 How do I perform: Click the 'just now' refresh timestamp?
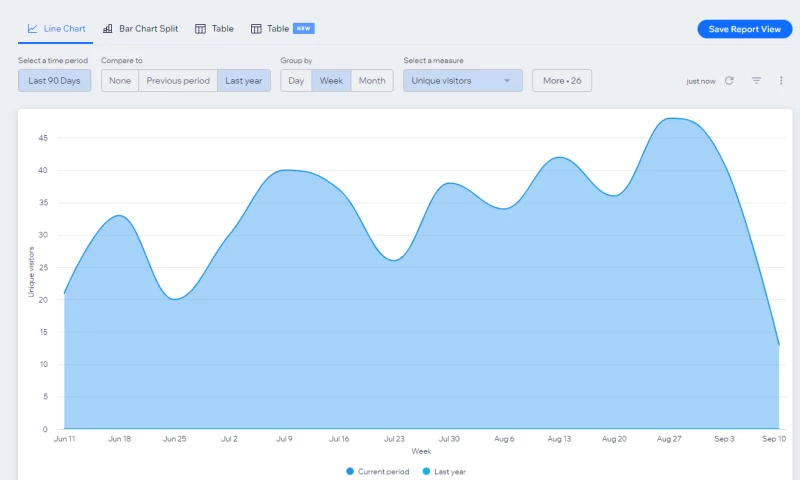point(701,81)
